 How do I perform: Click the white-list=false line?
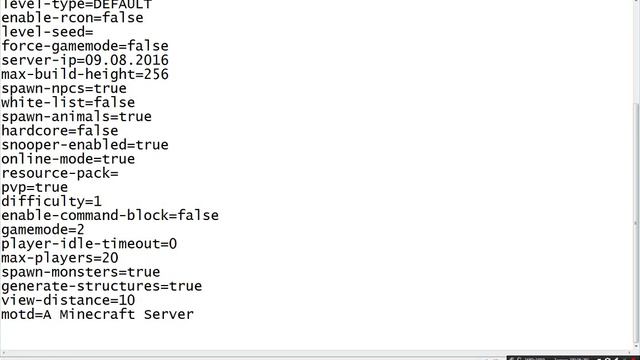point(68,102)
